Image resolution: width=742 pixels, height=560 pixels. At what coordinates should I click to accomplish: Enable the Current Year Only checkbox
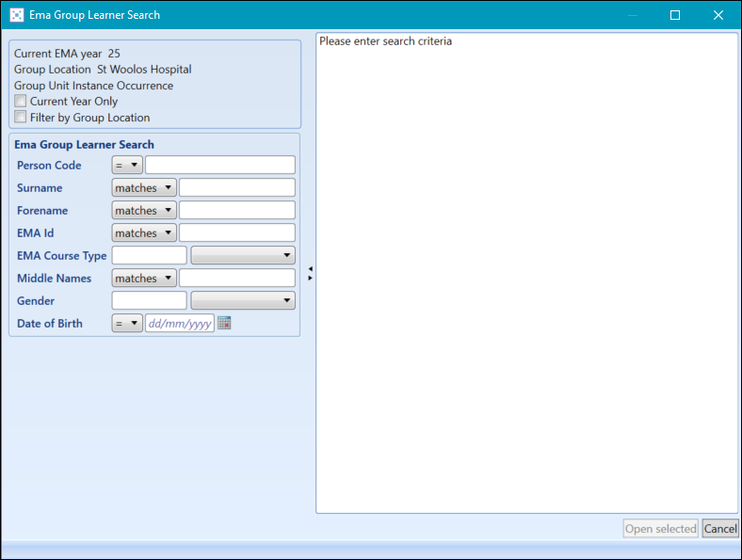pyautogui.click(x=21, y=101)
